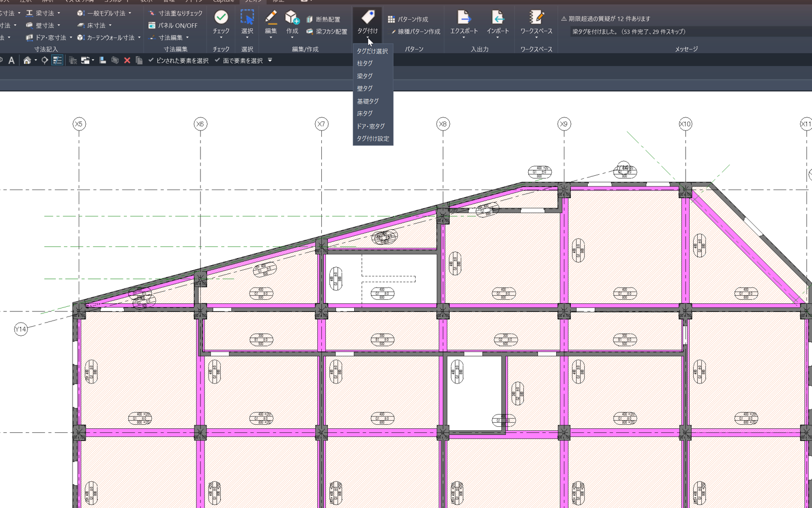Click the switch windows toolbar icon
Viewport: 812px width, 508px height.
pyautogui.click(x=85, y=60)
